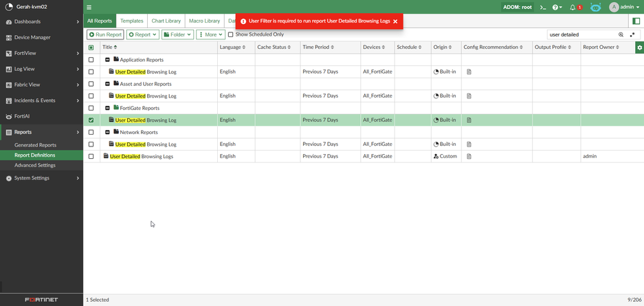
Task: Click the Gerah-kvm02 logo icon
Action: [9, 7]
